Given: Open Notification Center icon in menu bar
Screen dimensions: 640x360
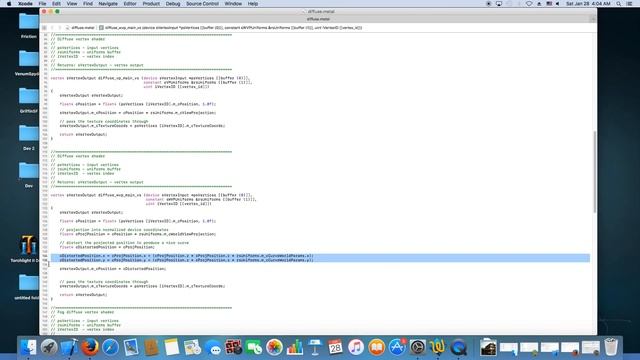Looking at the screenshot, I should coord(630,4).
